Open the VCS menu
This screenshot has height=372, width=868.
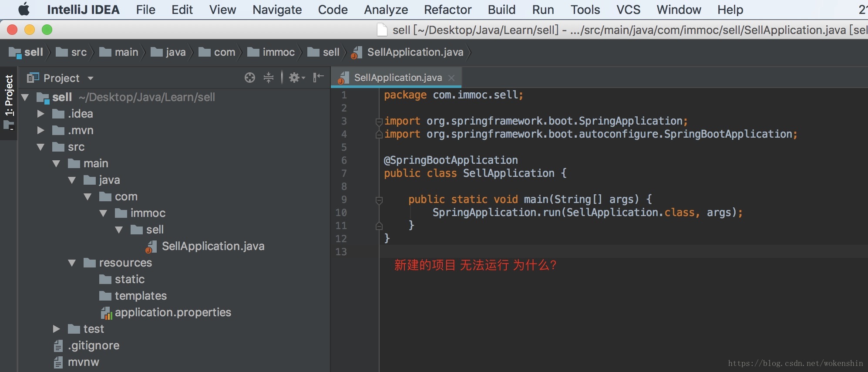[628, 10]
